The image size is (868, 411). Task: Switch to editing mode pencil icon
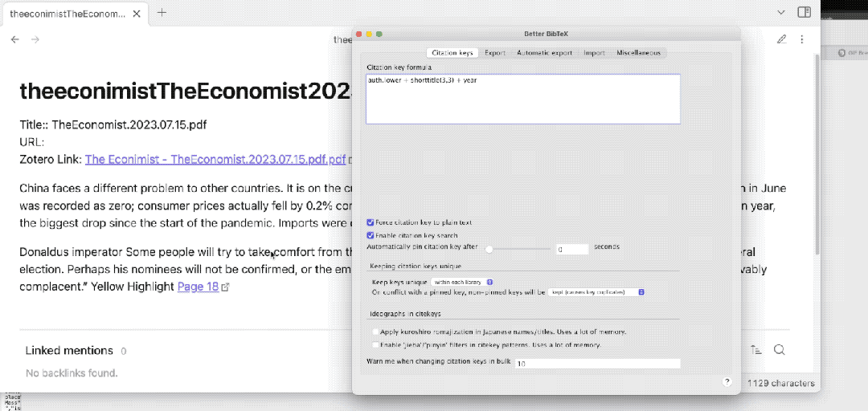point(781,39)
